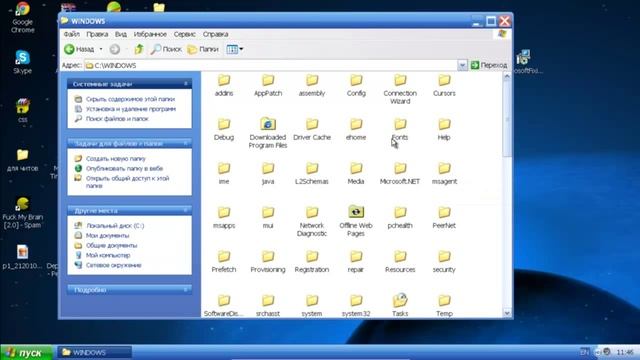Open the Cursors folder

click(x=444, y=85)
